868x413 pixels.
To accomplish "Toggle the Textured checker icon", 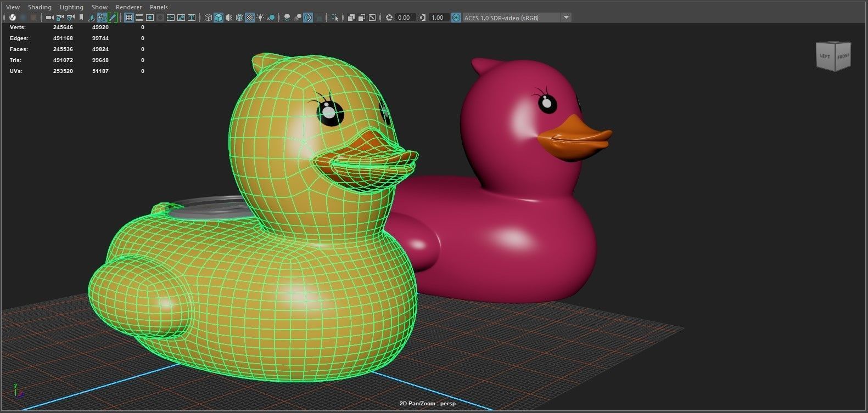I will tap(250, 18).
